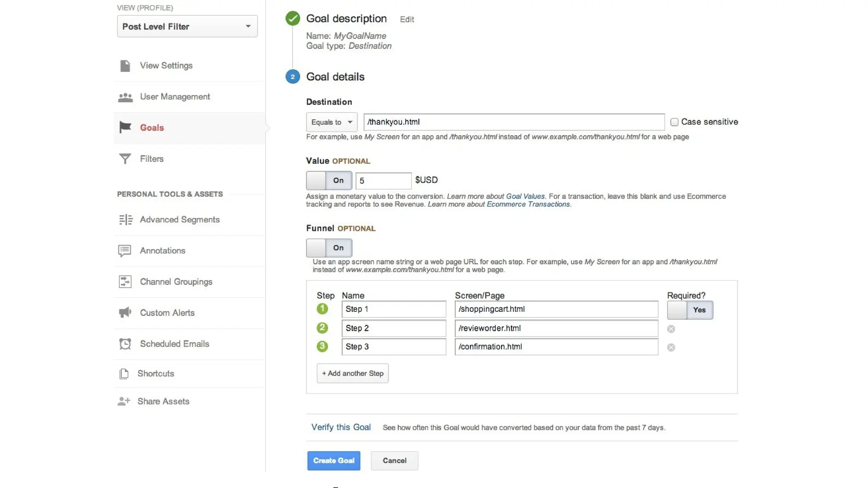Expand the Equals to match dropdown
868x488 pixels.
pyautogui.click(x=331, y=122)
